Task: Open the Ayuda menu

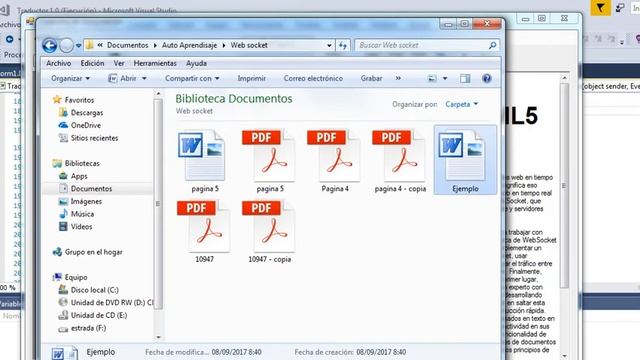Action: pyautogui.click(x=196, y=63)
